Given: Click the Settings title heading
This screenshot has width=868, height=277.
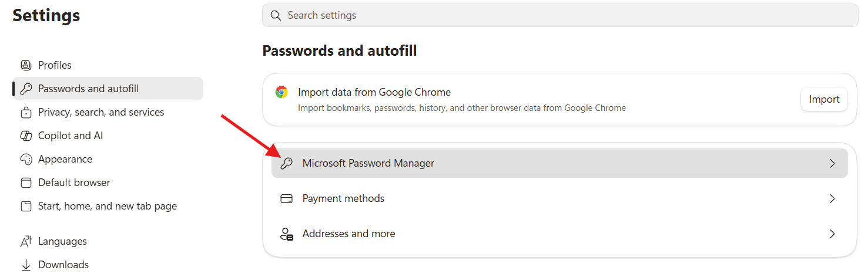Looking at the screenshot, I should click(x=46, y=15).
